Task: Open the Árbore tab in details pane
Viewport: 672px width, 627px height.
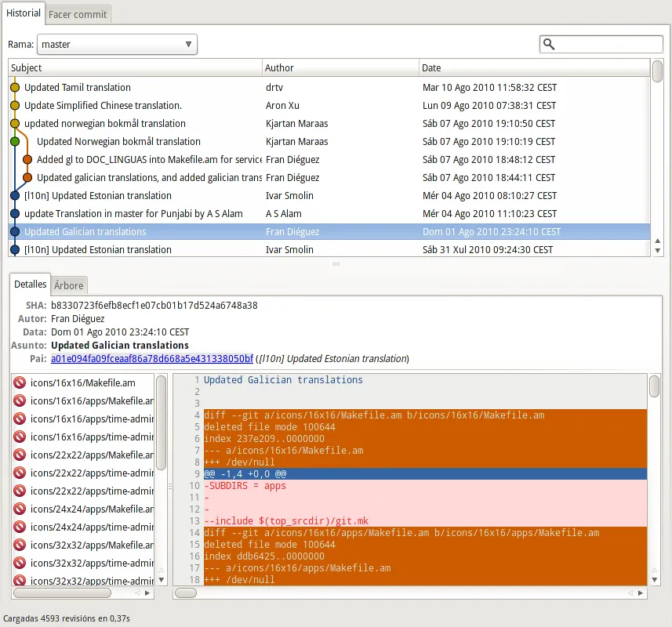Action: [x=68, y=285]
